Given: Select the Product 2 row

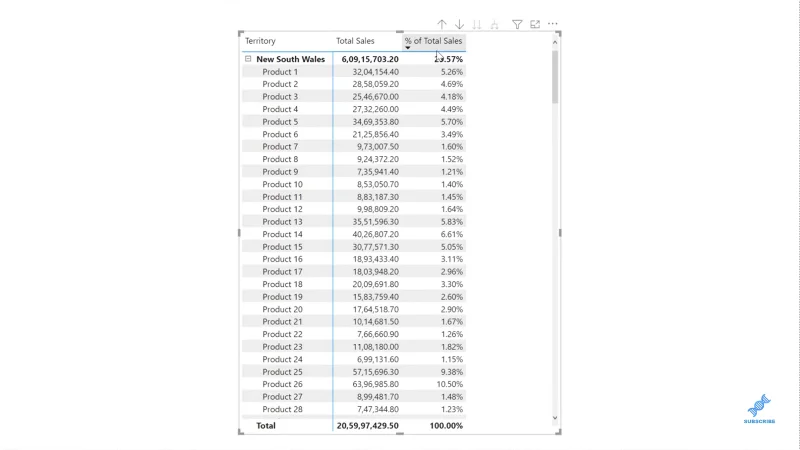Looking at the screenshot, I should coord(354,84).
